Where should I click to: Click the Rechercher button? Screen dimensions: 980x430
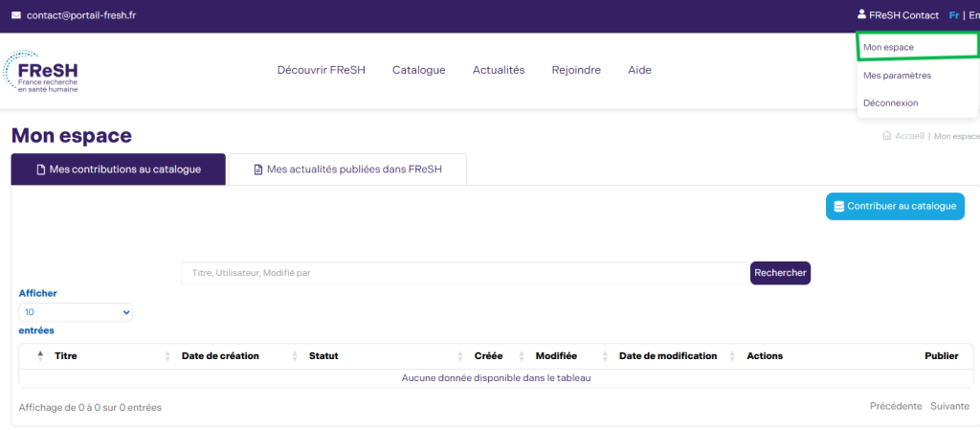[780, 273]
